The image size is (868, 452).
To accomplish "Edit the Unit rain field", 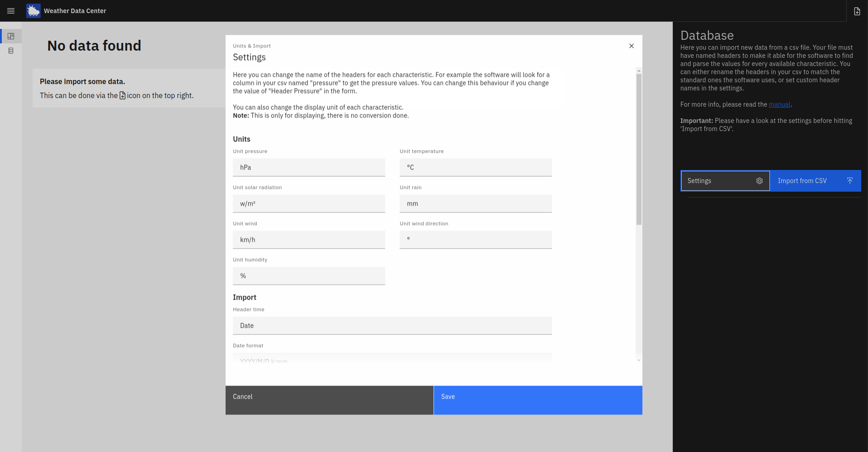I will (476, 203).
